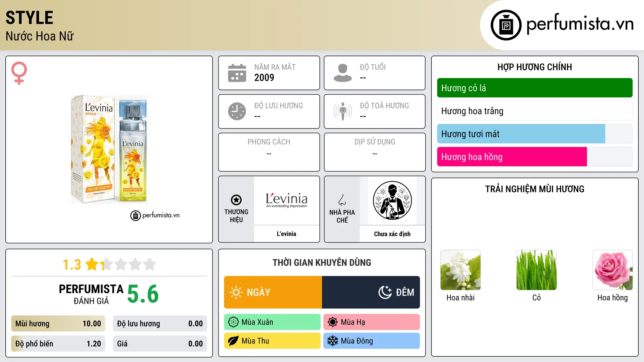Click the Độ lưu hương 0.00 score row
This screenshot has width=644, height=362.
[160, 324]
